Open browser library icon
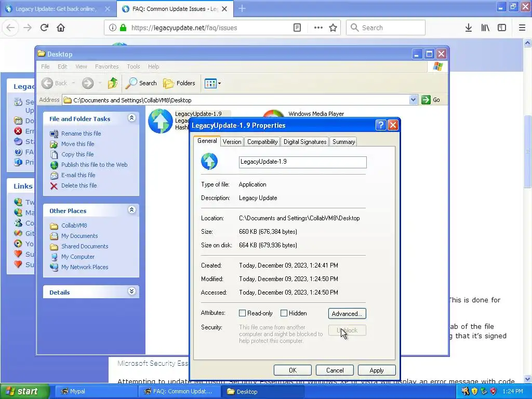532x399 pixels. [x=485, y=28]
